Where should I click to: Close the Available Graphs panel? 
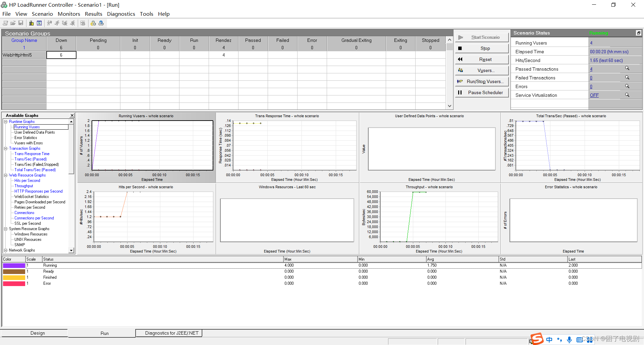(72, 116)
